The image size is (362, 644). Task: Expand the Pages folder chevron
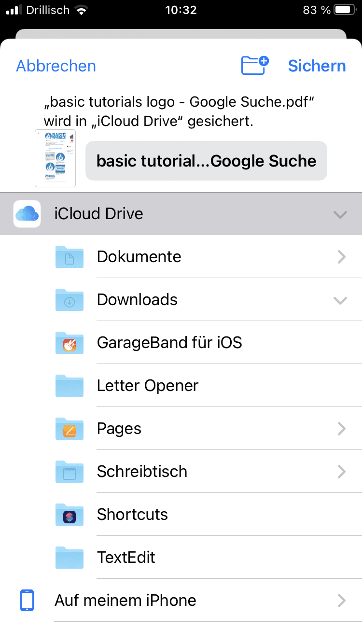tap(341, 429)
